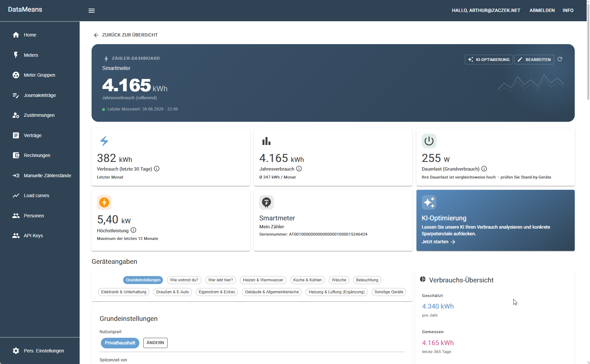This screenshot has height=364, width=590.
Task: Show info icon next to Jahresverbrauch
Action: [299, 169]
